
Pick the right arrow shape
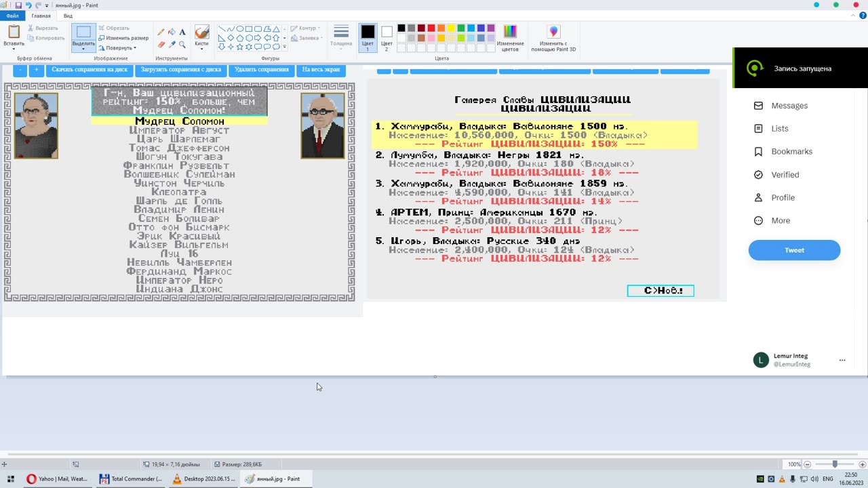258,38
